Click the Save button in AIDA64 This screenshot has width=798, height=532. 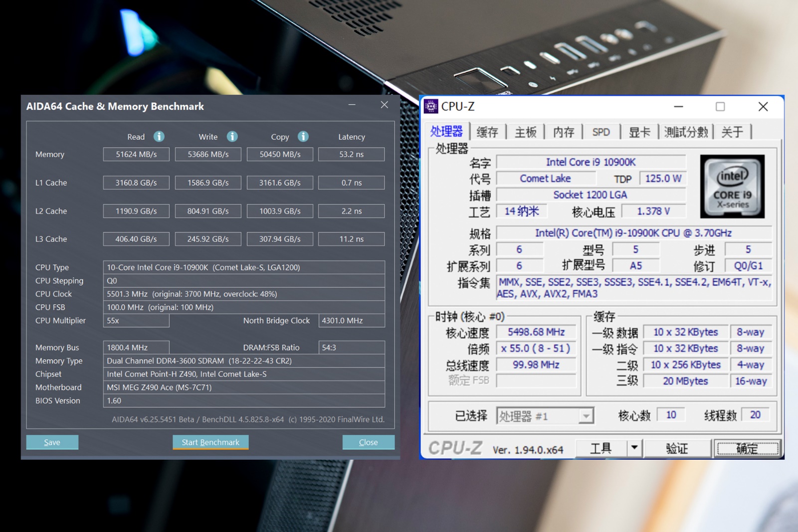coord(52,442)
